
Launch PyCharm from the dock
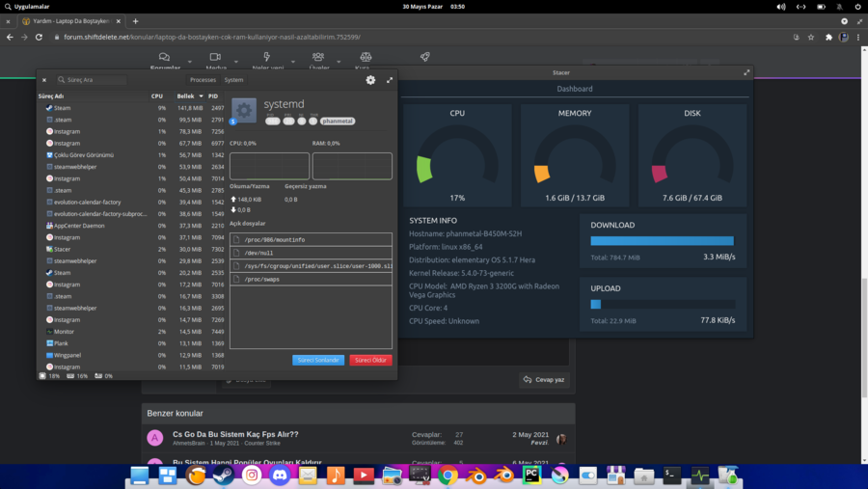click(x=531, y=475)
